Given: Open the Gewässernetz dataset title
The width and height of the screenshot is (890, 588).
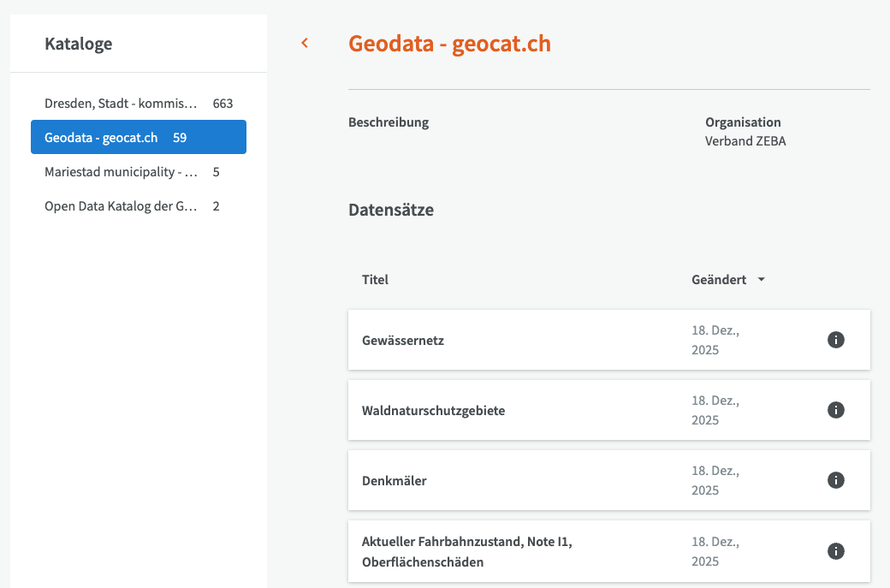Looking at the screenshot, I should 403,341.
